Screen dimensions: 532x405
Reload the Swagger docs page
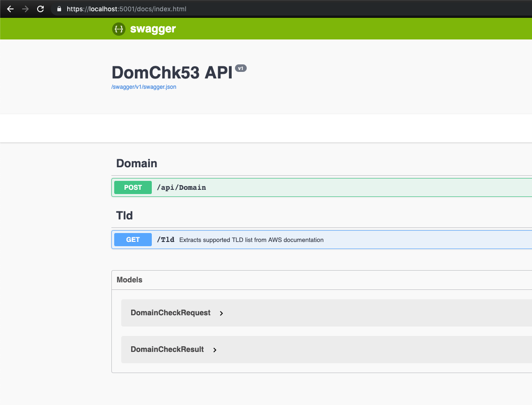(40, 9)
